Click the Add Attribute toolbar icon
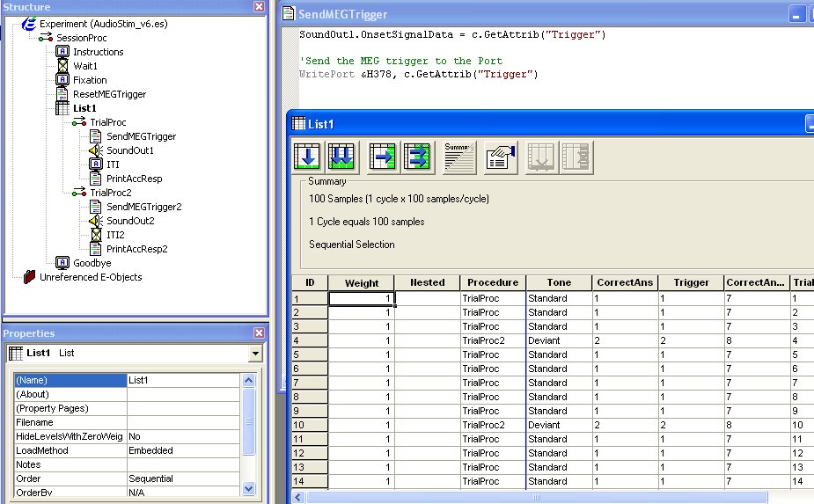 [383, 157]
